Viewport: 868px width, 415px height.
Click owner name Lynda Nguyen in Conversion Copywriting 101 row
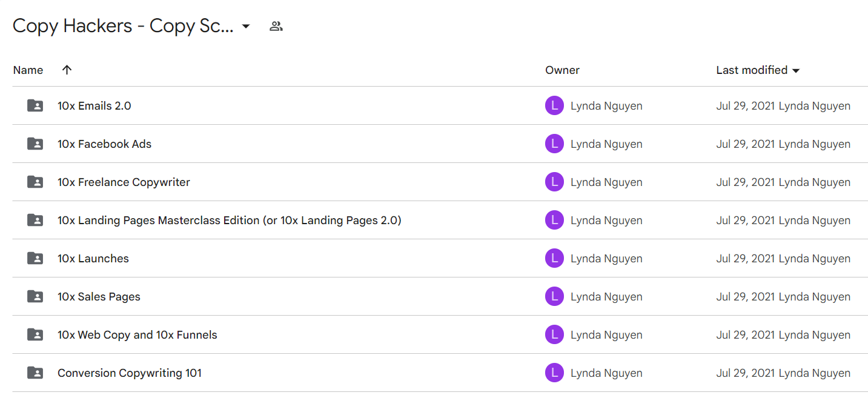click(x=606, y=373)
